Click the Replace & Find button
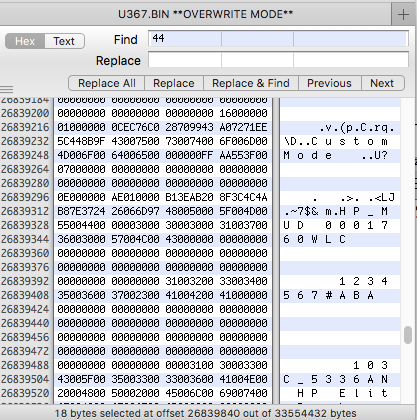417x420 pixels. tap(251, 83)
